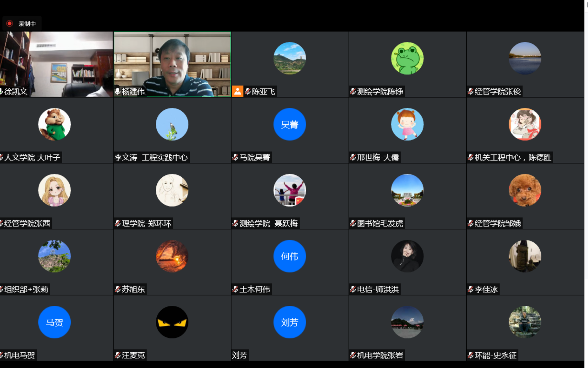Image resolution: width=588 pixels, height=368 pixels.
Task: Click the microphone icon next to 杨建伟
Action: 117,91
